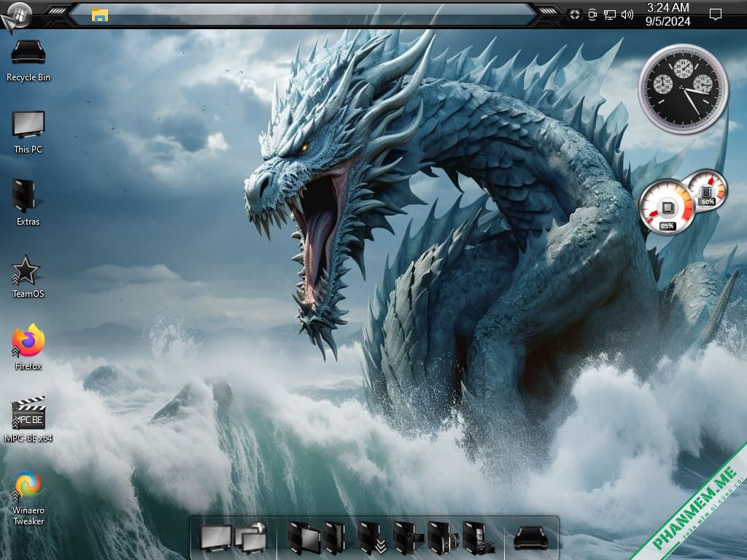Select the Extras folder icon on desktop
Viewport: 747px width, 560px height.
coord(28,203)
